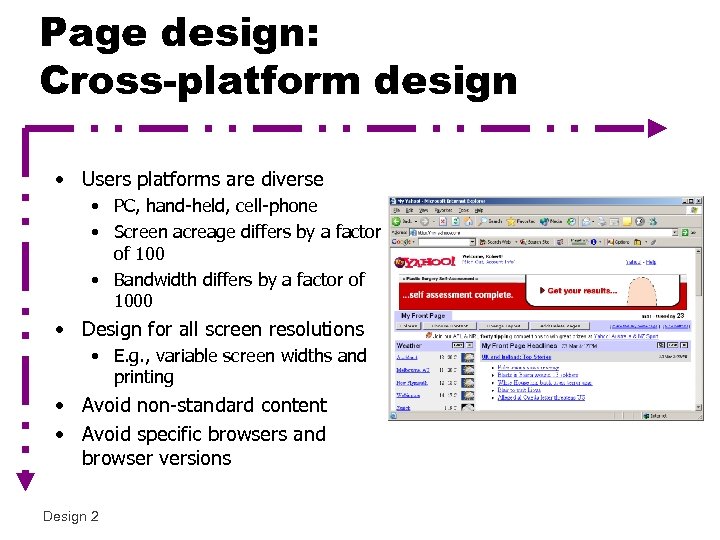Click the Wellington weather link
The image size is (720, 540).
coord(408,395)
